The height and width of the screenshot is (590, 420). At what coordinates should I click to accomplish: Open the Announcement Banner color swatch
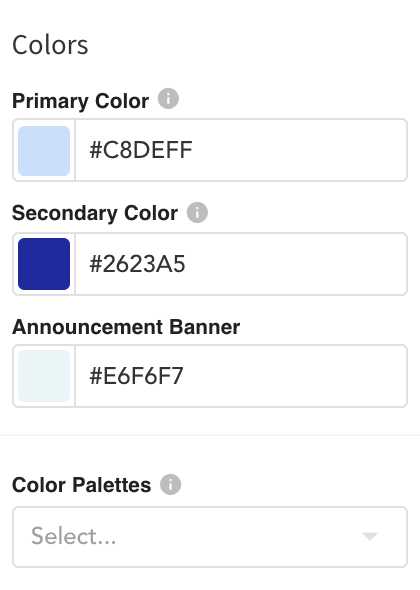pyautogui.click(x=44, y=376)
